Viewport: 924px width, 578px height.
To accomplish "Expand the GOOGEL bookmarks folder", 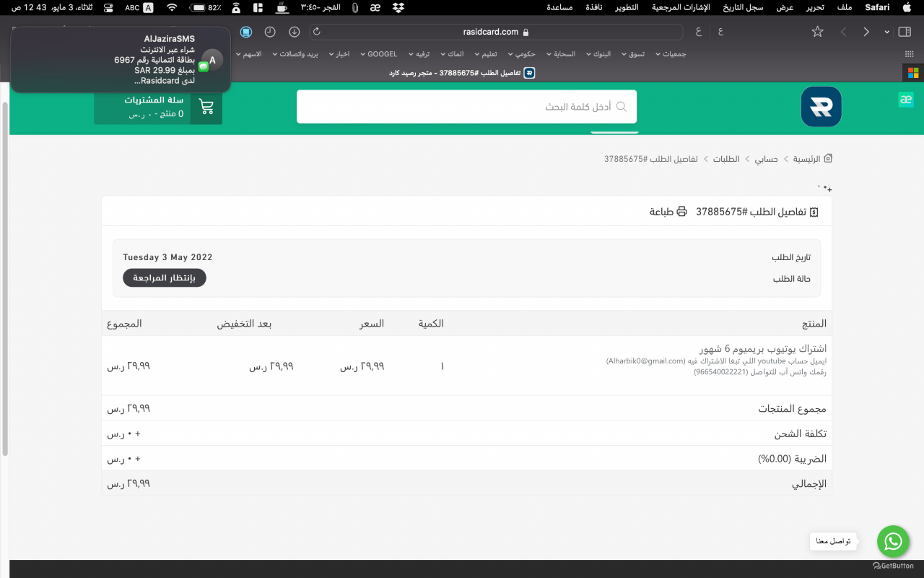I will pyautogui.click(x=378, y=54).
